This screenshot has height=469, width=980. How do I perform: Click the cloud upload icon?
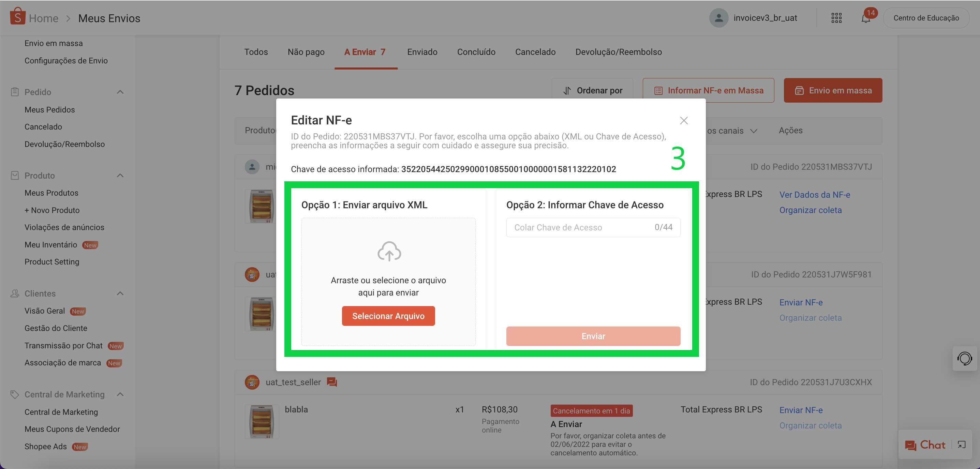(389, 251)
